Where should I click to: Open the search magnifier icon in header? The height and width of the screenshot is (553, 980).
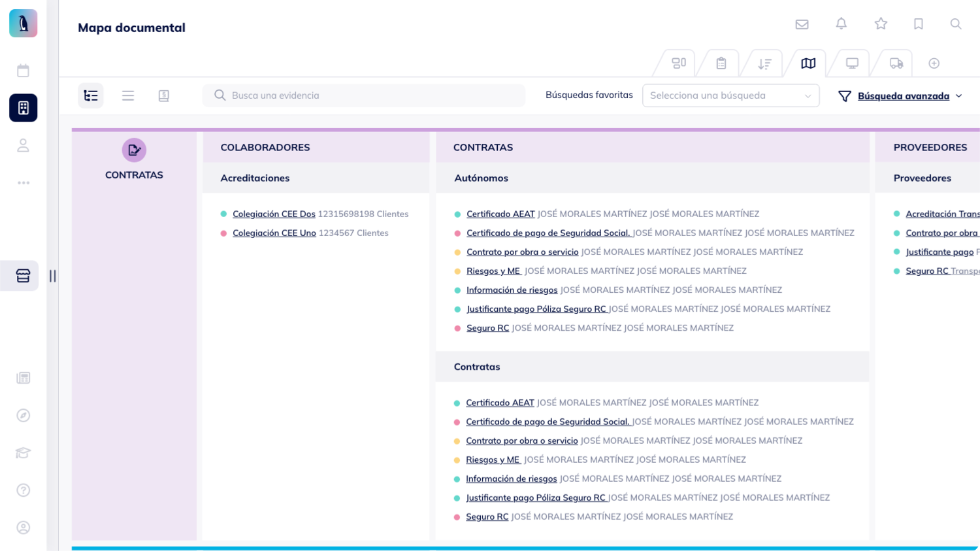pos(956,24)
